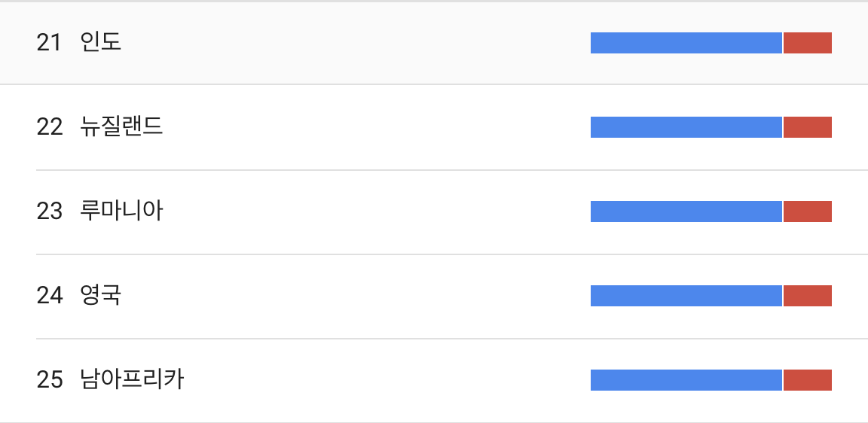Click rank number 25
This screenshot has height=423, width=868.
(49, 380)
